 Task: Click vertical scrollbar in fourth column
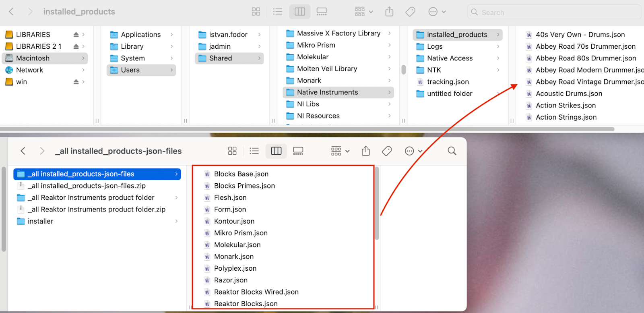(x=403, y=70)
